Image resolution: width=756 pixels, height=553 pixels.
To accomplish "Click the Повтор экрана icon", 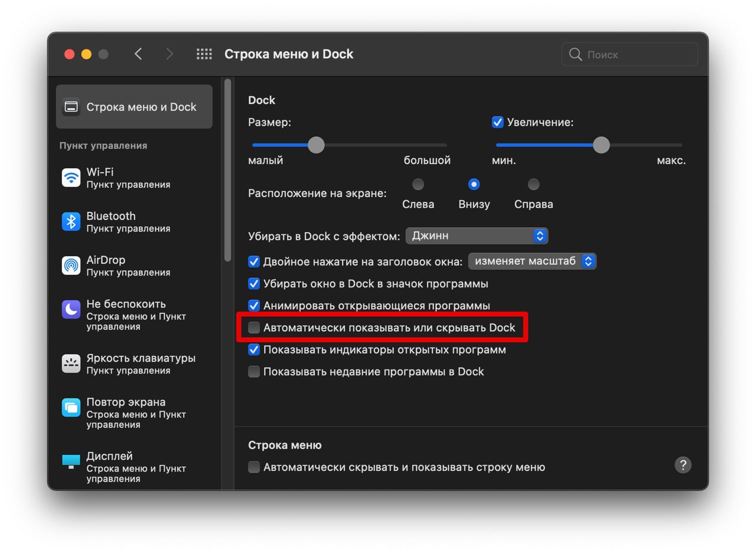I will (71, 407).
